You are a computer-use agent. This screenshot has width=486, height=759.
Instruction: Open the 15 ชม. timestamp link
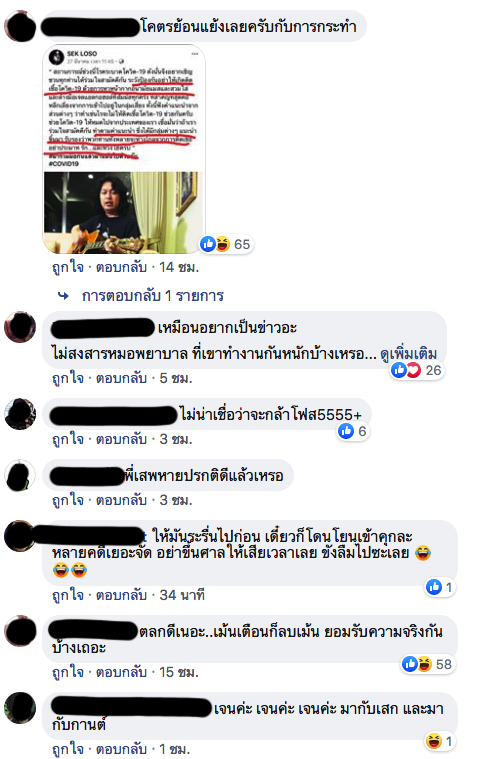click(x=179, y=672)
